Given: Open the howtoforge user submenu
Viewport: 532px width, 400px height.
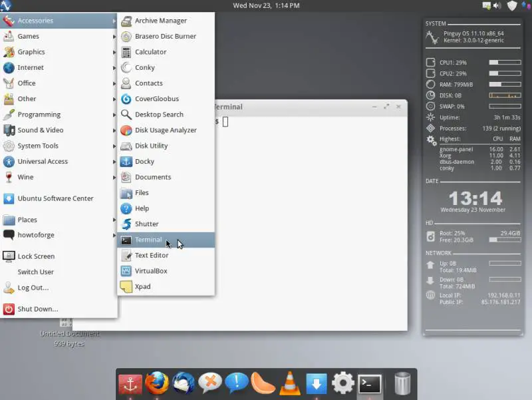Looking at the screenshot, I should [x=59, y=235].
